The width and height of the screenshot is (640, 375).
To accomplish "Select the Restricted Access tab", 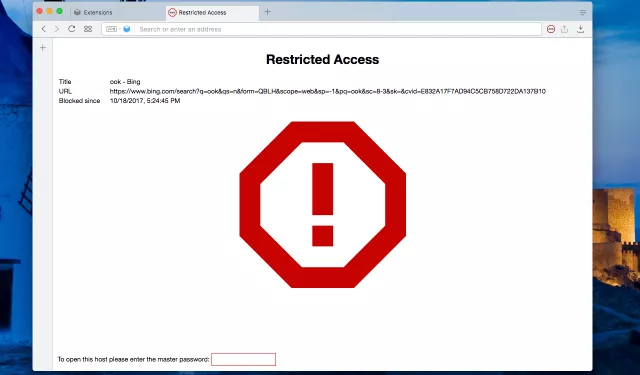I will point(212,13).
